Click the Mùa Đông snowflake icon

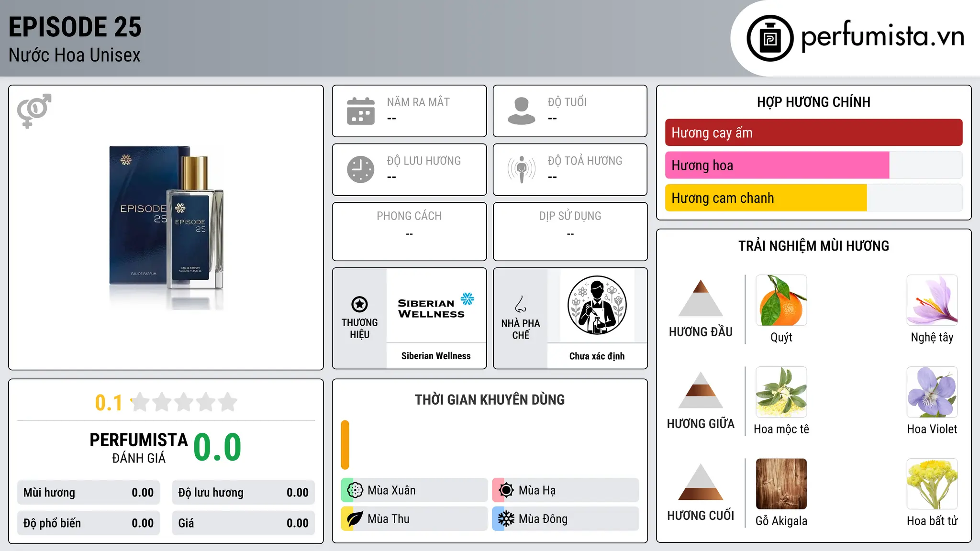point(506,519)
